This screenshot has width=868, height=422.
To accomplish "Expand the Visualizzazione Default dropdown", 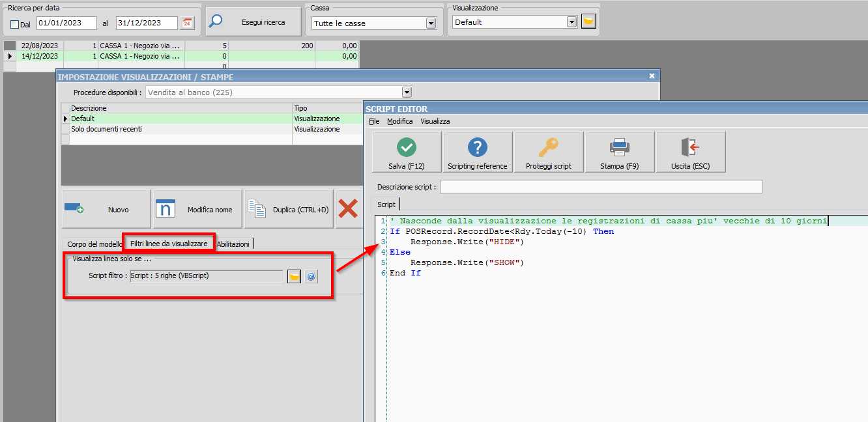I will pyautogui.click(x=571, y=21).
